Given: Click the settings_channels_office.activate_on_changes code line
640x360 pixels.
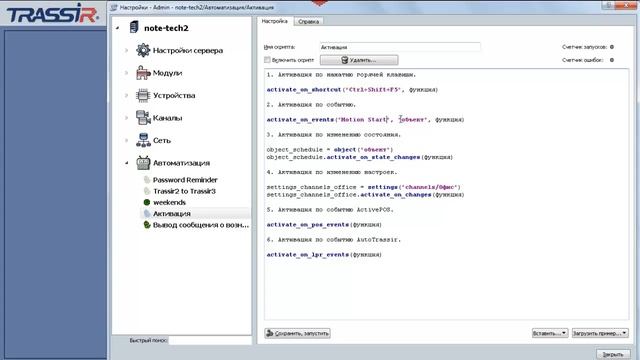Looking at the screenshot, I should coord(365,195).
